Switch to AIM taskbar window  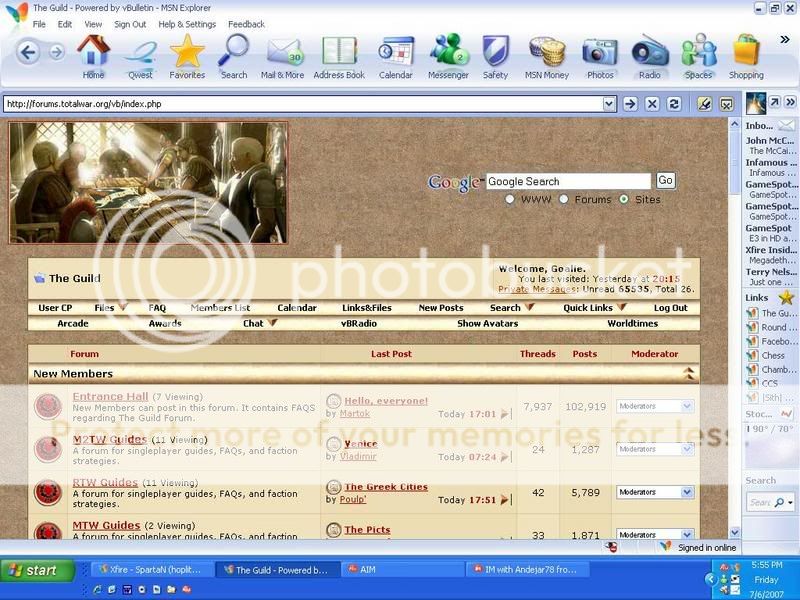tap(405, 569)
